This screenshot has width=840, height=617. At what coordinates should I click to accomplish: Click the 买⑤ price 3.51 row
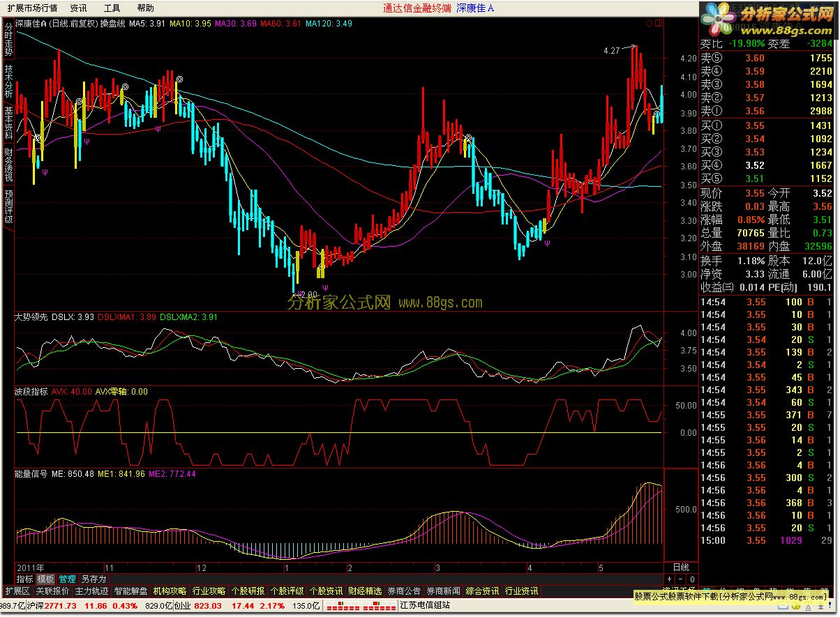pyautogui.click(x=767, y=178)
